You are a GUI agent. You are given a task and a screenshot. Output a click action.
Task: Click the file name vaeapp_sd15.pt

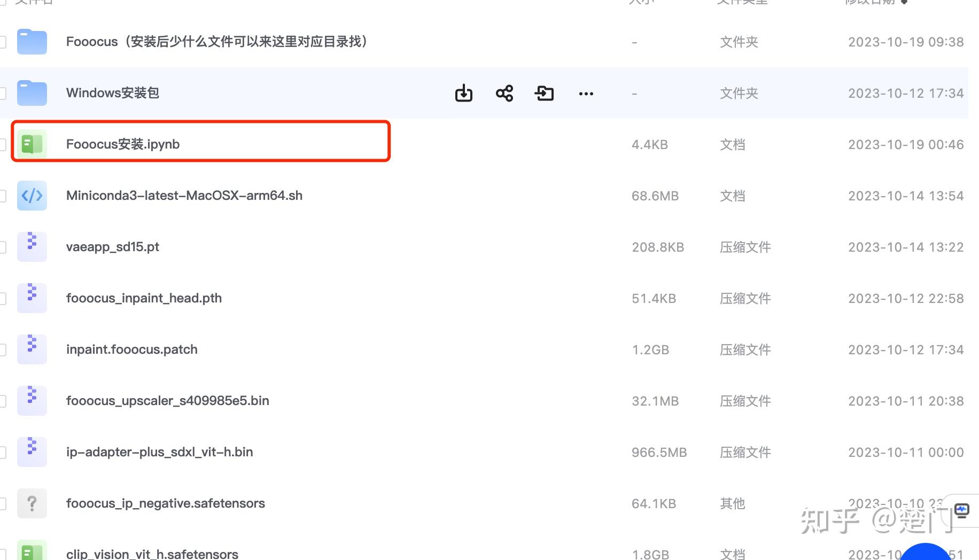tap(113, 247)
